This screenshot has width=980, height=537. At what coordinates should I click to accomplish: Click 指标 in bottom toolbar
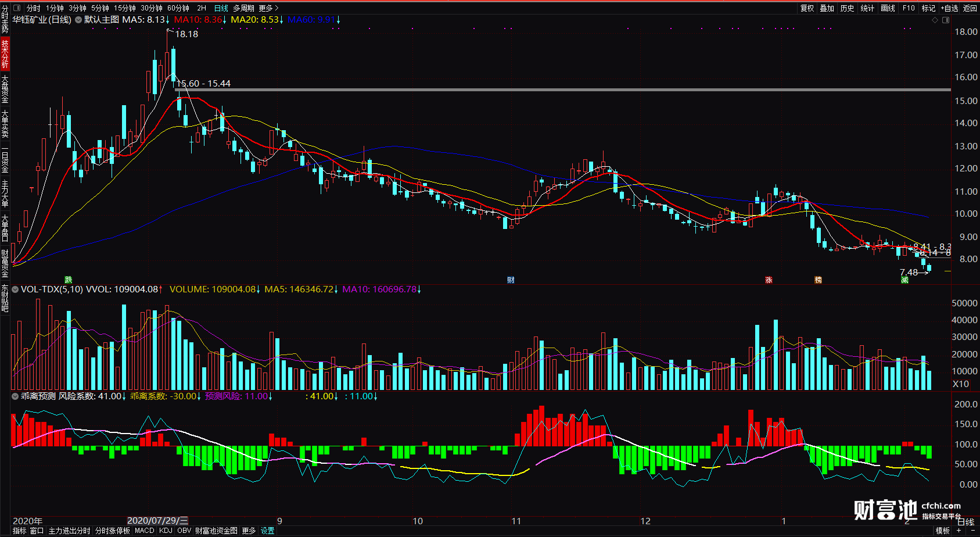(19, 531)
